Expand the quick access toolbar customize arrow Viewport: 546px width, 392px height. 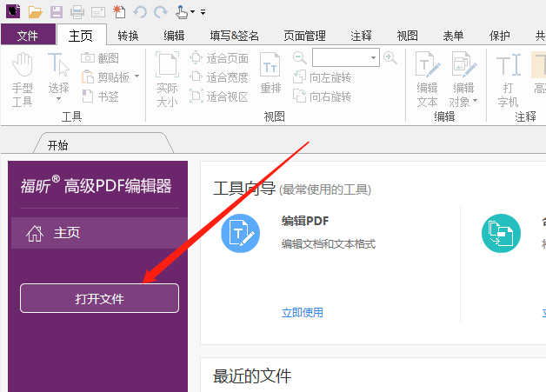203,12
